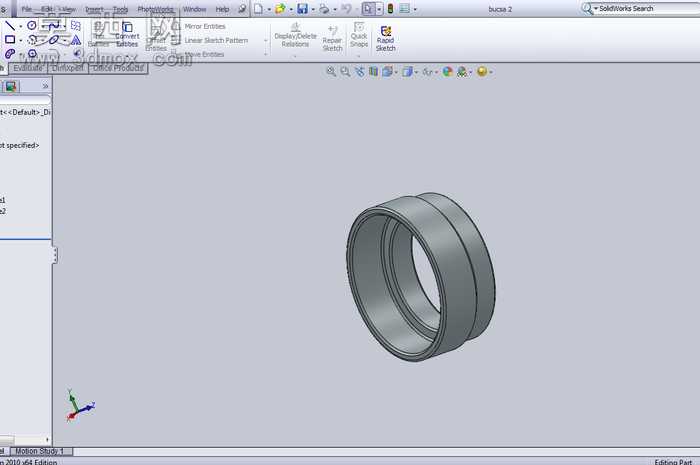Select the Corner Rectangle sketch tool
This screenshot has height=465, width=700.
click(10, 40)
